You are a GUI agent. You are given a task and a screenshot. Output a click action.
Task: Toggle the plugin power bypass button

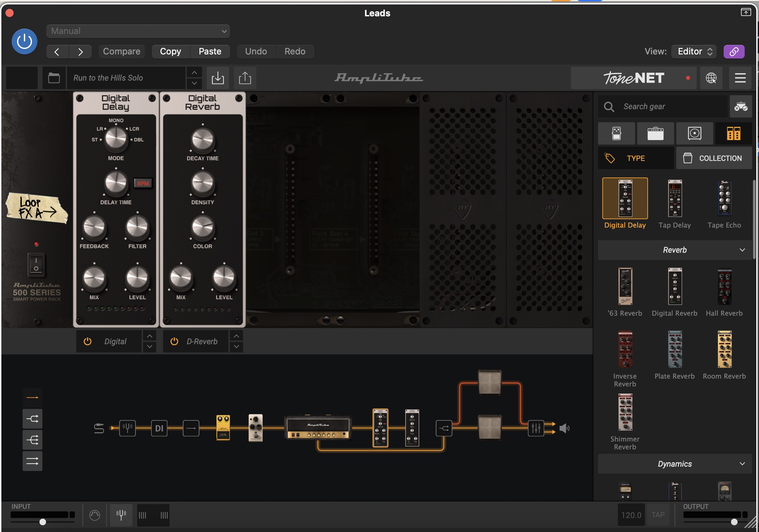point(25,41)
